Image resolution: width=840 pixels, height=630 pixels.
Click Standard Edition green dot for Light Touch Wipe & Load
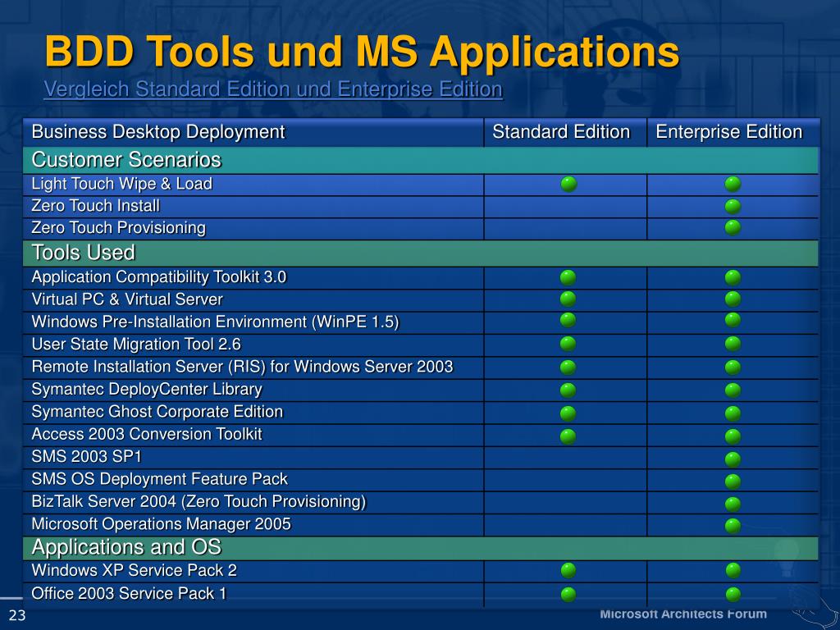(x=569, y=184)
